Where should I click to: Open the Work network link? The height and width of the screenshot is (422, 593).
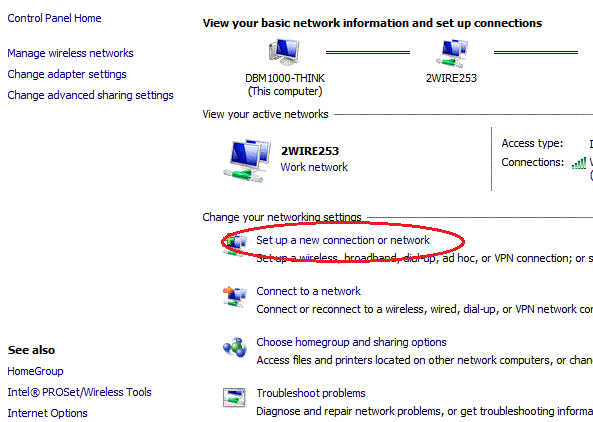click(x=314, y=167)
